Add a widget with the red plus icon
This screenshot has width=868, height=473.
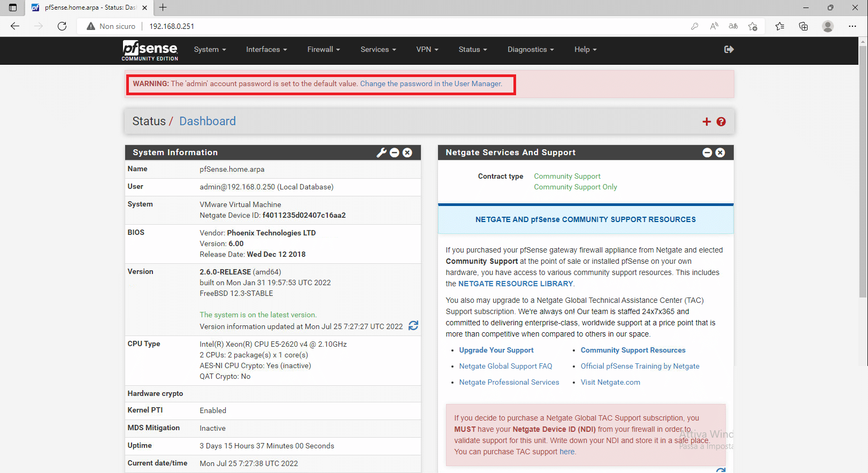[706, 122]
